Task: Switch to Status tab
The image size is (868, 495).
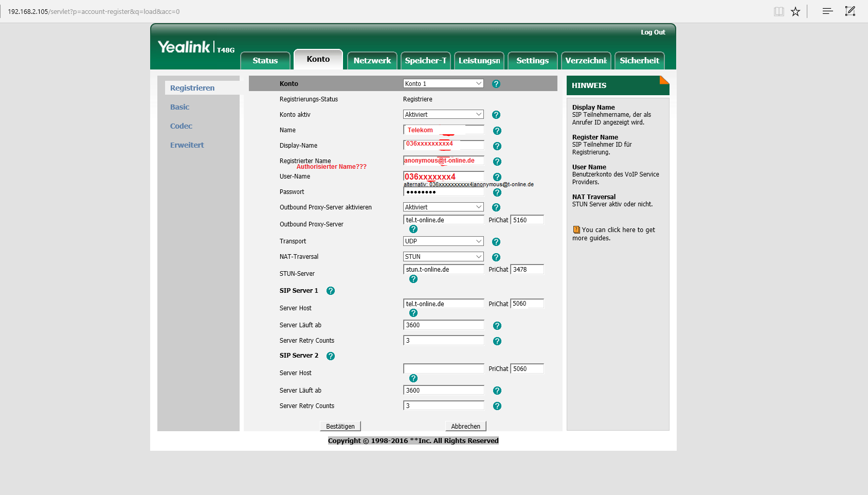Action: coord(265,61)
